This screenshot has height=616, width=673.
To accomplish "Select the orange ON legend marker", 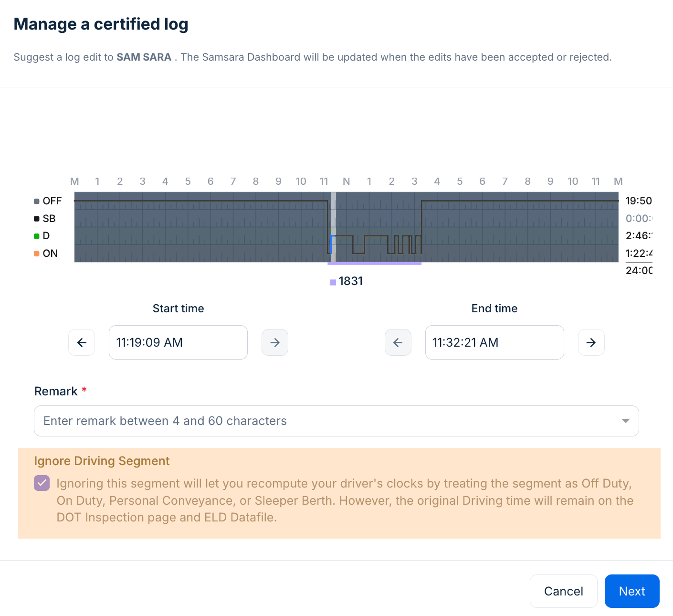I will (x=37, y=254).
